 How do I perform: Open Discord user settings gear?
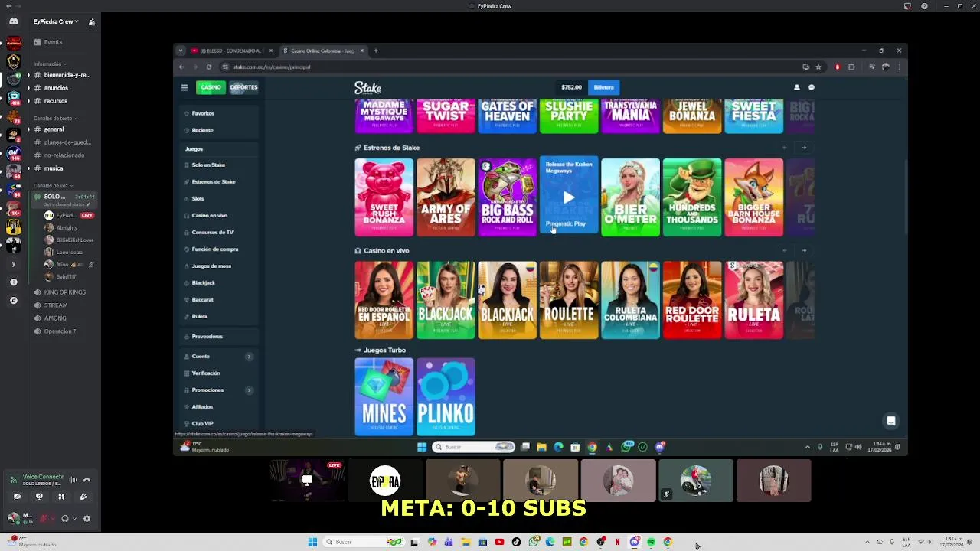(x=87, y=518)
